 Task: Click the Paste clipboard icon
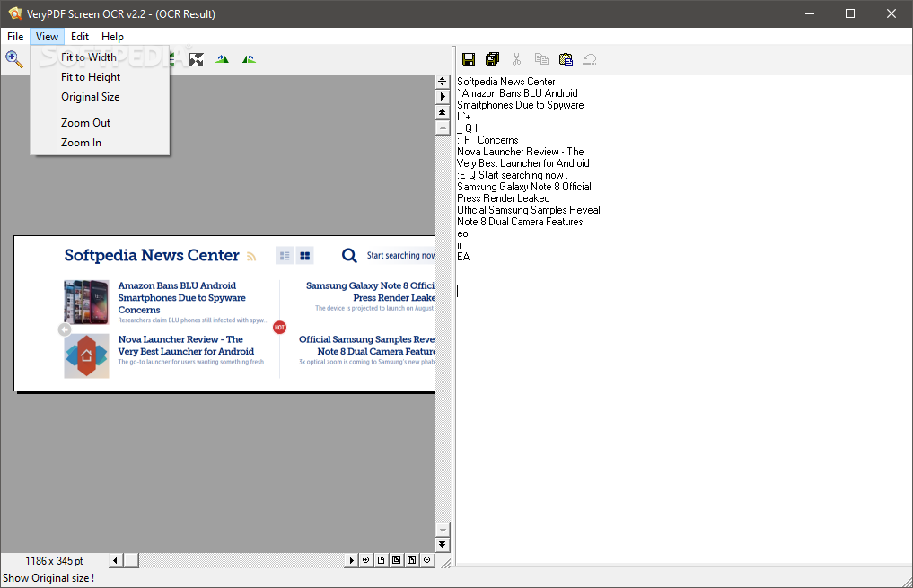tap(566, 59)
